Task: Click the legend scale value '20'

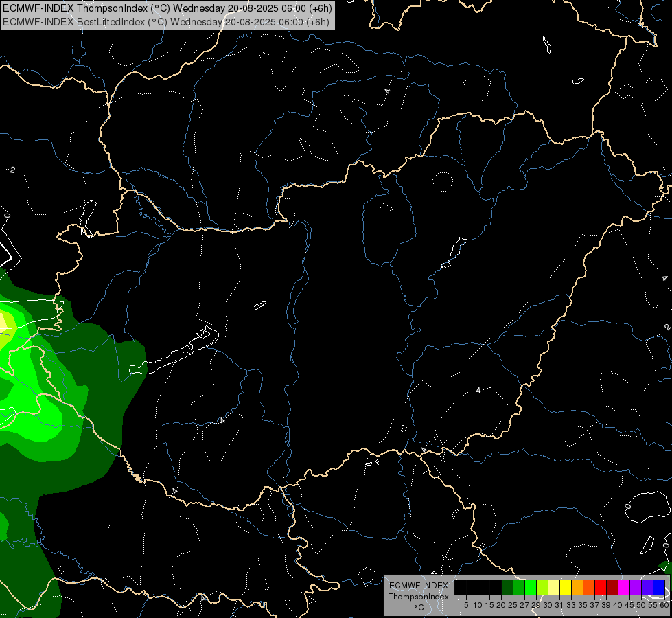Action: pos(501,605)
